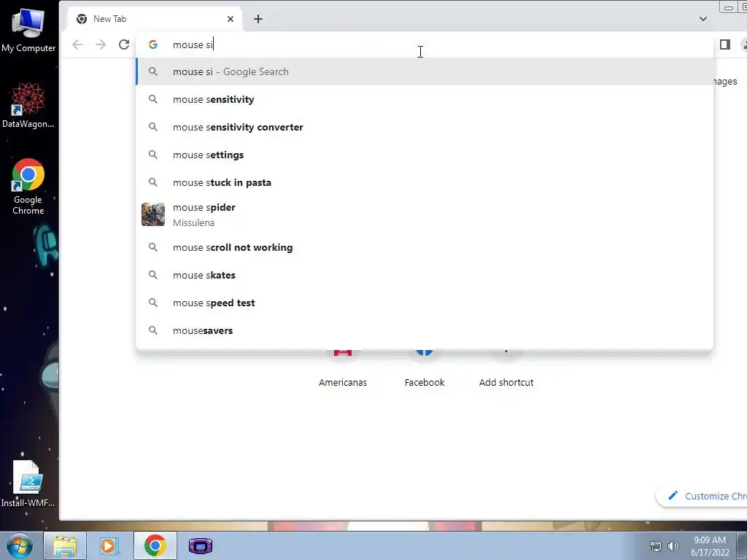The image size is (747, 560).
Task: Go back with the left arrow
Action: pos(77,44)
